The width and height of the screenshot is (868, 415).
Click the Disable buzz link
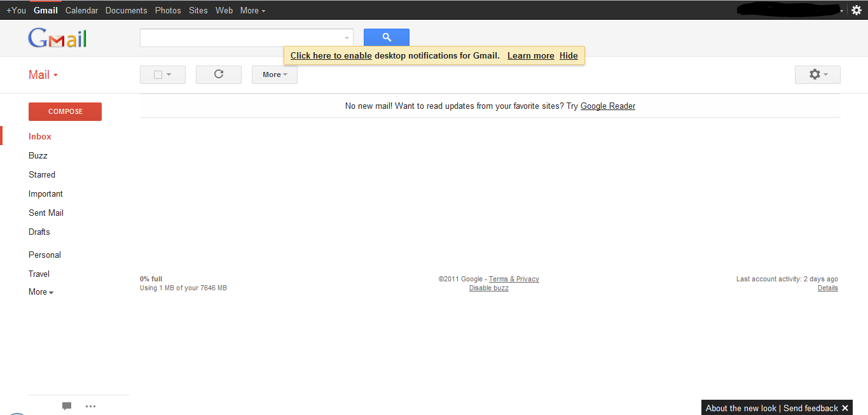(489, 288)
